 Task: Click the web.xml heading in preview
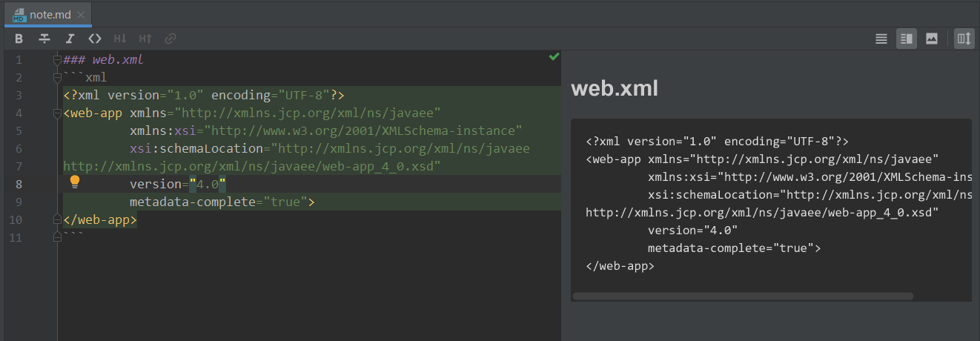point(615,89)
